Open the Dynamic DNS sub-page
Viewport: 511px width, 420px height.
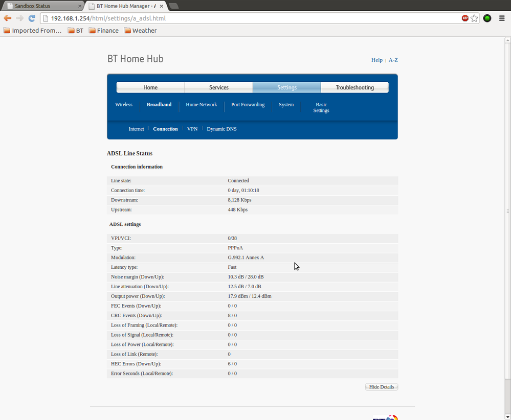click(x=221, y=129)
